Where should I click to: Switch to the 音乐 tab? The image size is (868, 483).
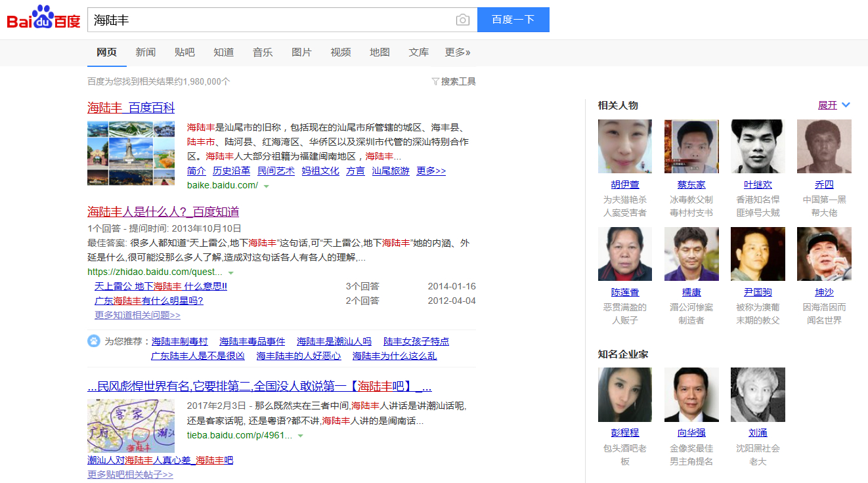[263, 52]
